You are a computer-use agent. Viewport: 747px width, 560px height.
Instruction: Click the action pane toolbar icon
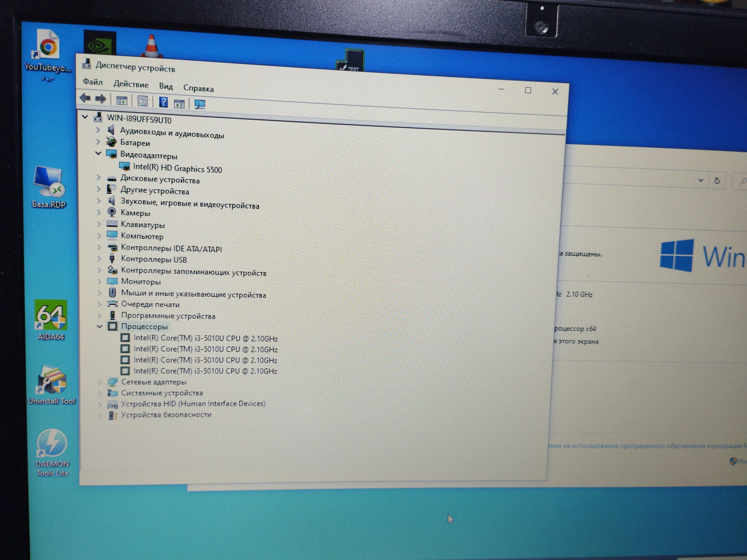179,103
